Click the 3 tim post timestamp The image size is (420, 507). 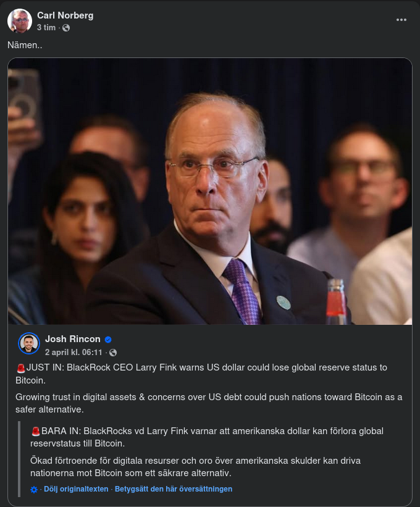click(46, 28)
